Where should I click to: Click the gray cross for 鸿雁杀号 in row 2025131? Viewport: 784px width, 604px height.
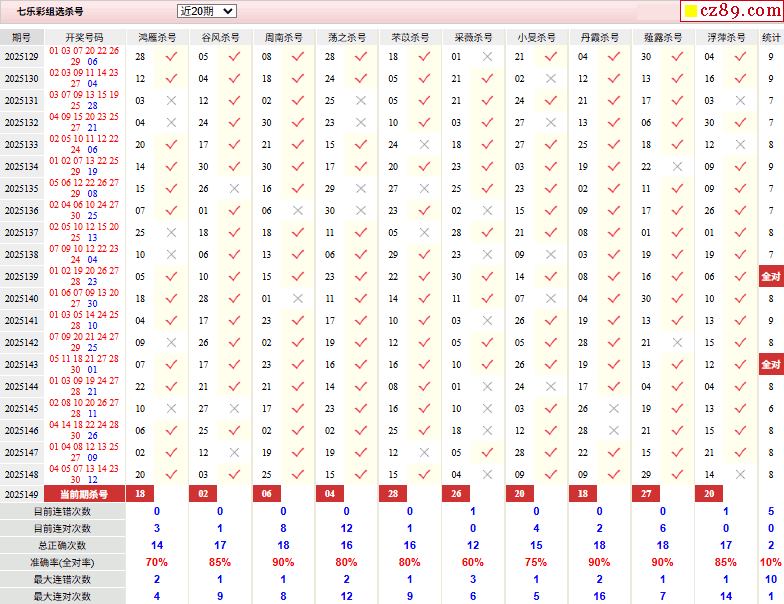(x=171, y=101)
